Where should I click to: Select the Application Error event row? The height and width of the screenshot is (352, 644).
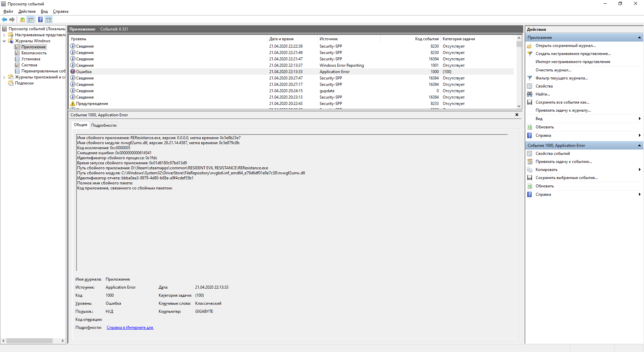291,72
